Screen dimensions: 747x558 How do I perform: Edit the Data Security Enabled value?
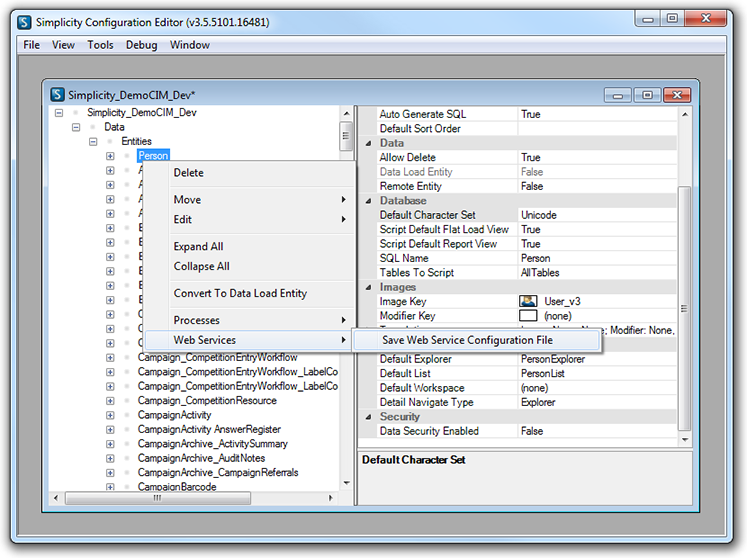point(597,431)
